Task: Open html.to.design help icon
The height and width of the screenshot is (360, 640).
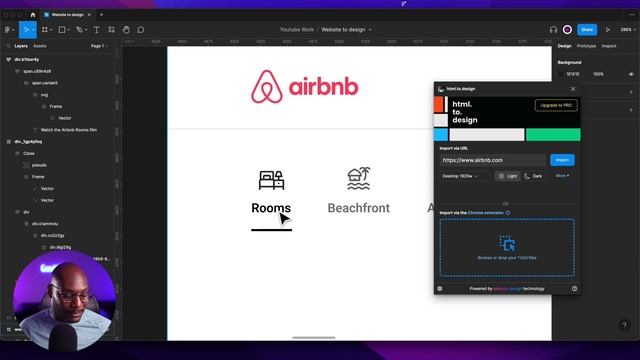Action: point(574,289)
